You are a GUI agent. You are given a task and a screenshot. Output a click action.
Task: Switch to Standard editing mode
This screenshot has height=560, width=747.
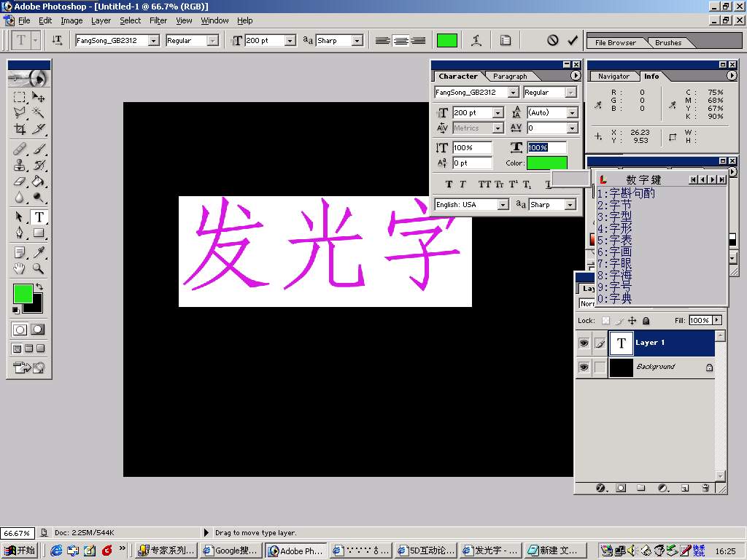pyautogui.click(x=20, y=330)
